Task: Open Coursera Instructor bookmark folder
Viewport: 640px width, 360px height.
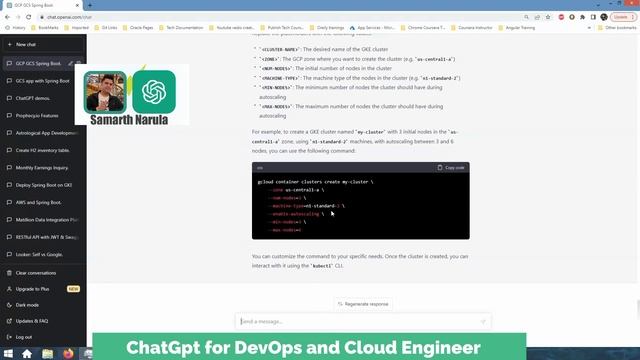Action: [x=471, y=28]
